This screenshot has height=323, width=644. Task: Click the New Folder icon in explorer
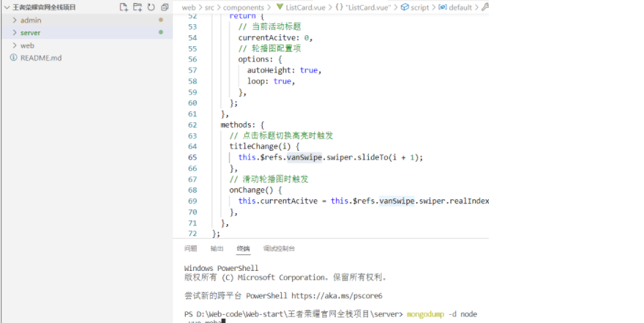(x=138, y=7)
